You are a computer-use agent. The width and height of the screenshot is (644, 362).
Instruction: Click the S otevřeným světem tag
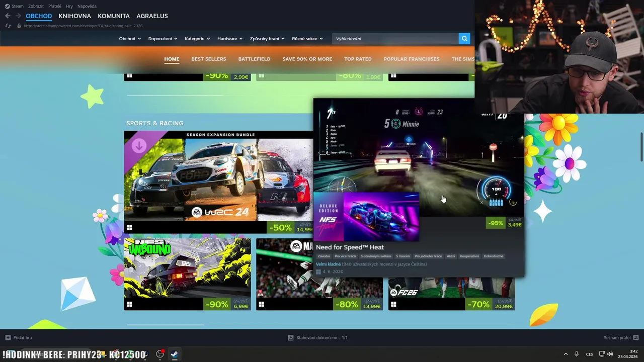pyautogui.click(x=375, y=256)
